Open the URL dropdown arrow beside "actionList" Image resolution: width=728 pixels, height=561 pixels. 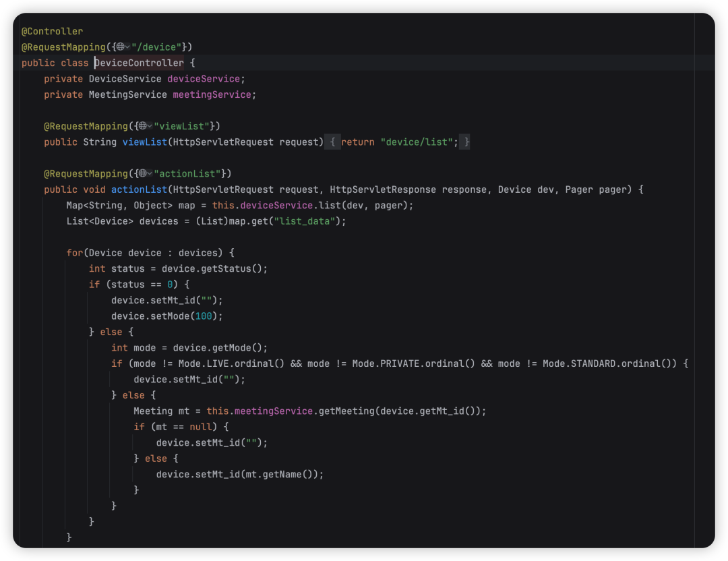(150, 173)
